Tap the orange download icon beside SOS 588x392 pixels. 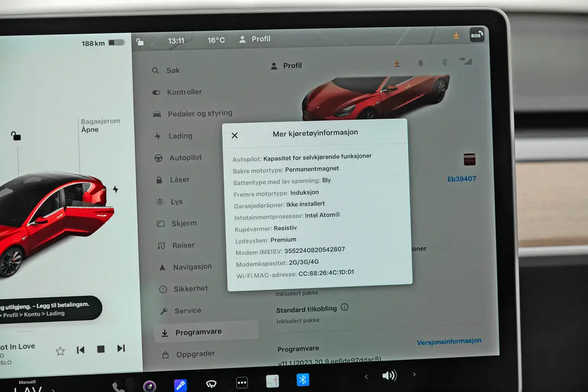point(456,35)
